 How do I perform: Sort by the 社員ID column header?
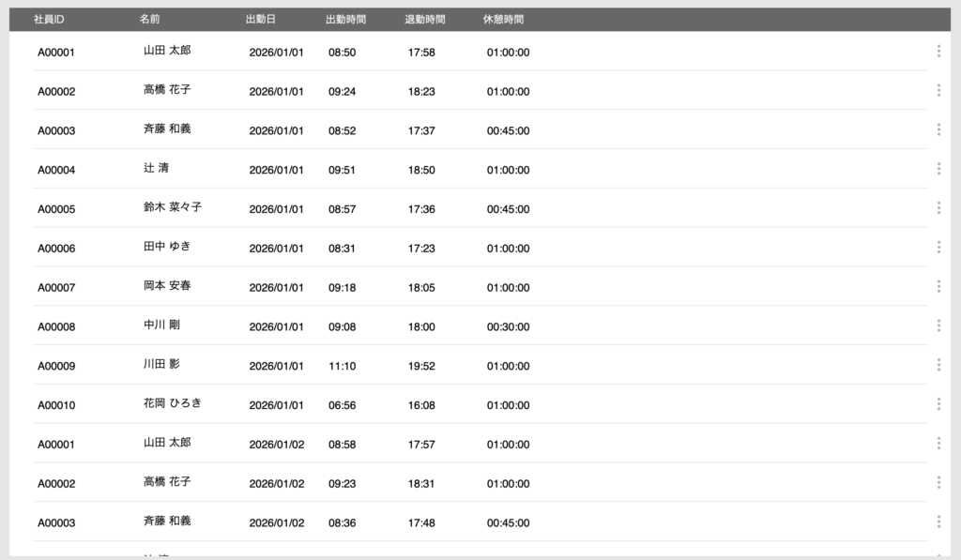tap(48, 20)
